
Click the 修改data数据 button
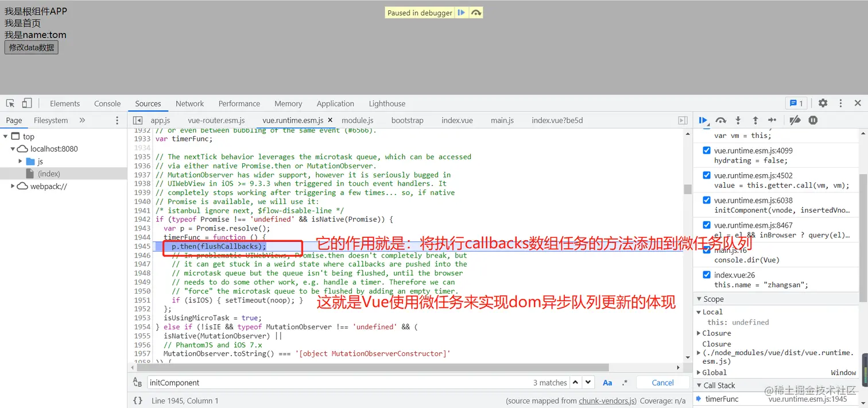(x=32, y=47)
